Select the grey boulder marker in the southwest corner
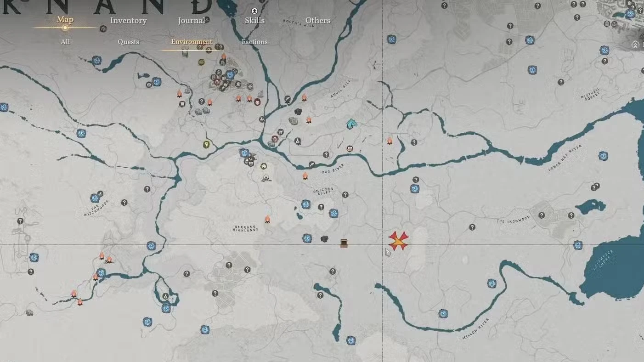 29,312
